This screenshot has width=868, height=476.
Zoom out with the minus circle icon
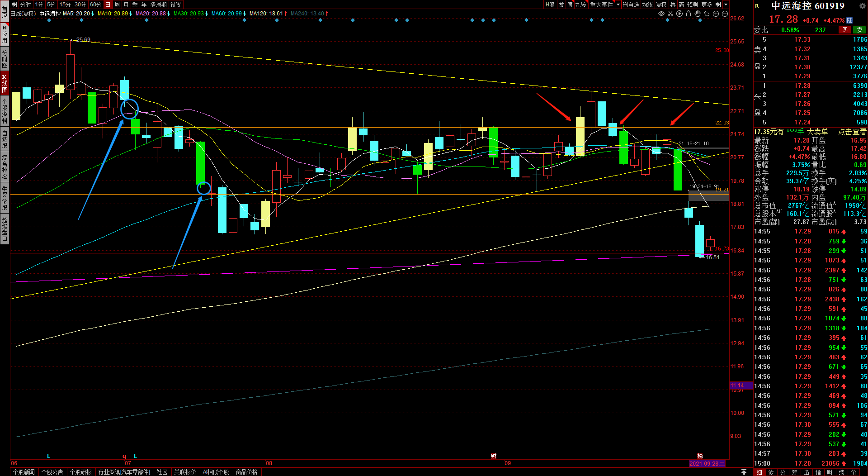[725, 14]
